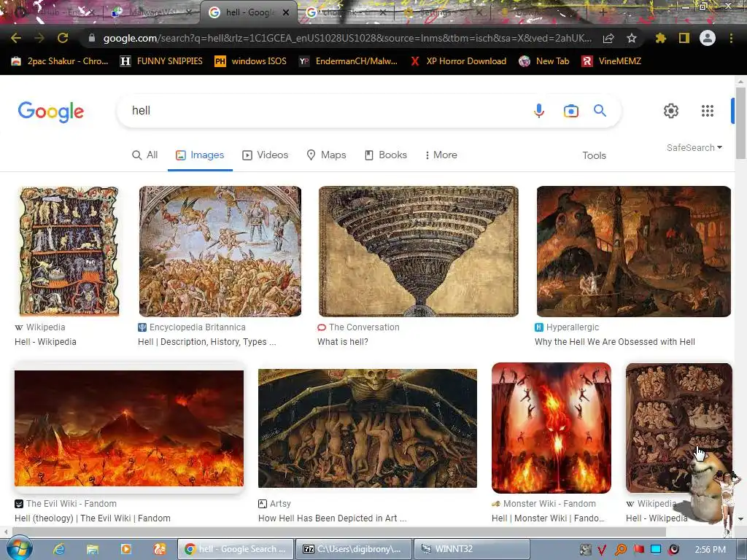
Task: Open 'Why the Hell We Are Obsessed' link
Action: (x=614, y=342)
